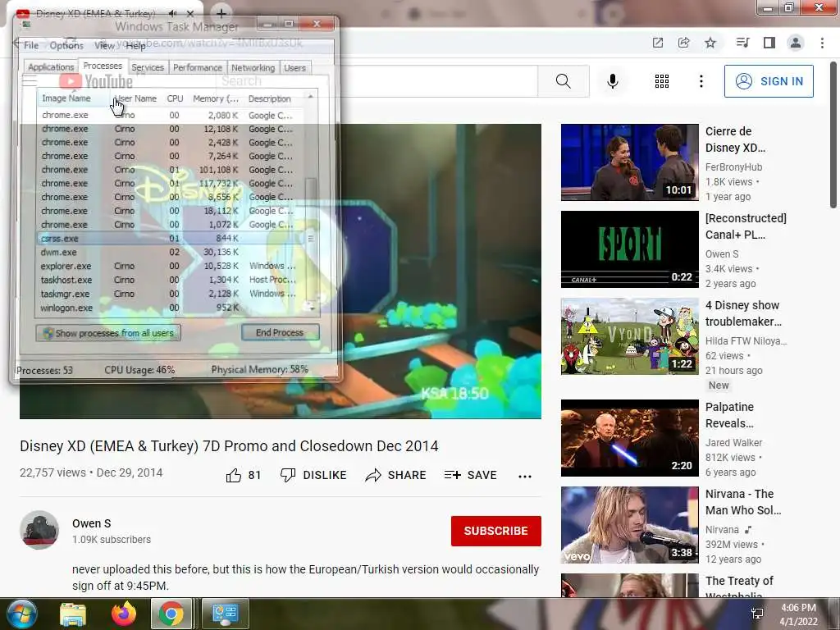Open Task Manager Help menu
This screenshot has width=840, height=630.
coord(135,46)
